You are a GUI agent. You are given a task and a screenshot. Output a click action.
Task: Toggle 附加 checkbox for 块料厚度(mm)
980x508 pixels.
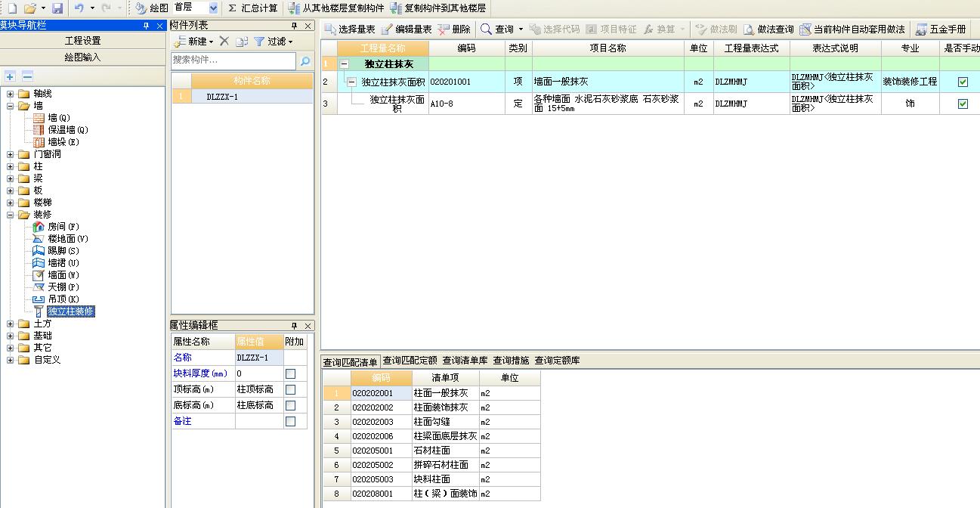[x=290, y=373]
